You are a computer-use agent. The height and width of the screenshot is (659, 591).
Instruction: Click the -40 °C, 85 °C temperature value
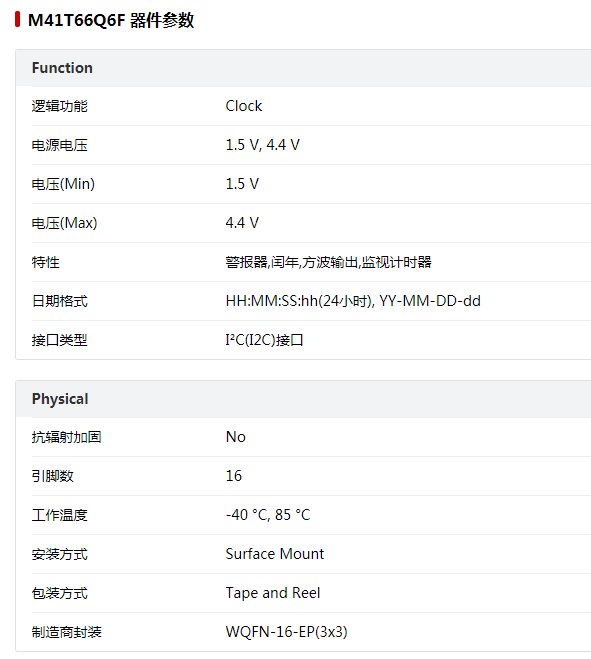tap(268, 515)
